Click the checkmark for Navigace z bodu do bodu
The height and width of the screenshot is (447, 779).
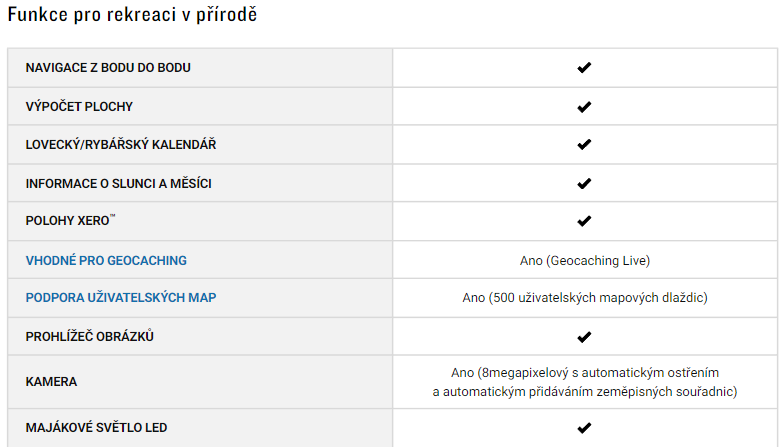(584, 68)
